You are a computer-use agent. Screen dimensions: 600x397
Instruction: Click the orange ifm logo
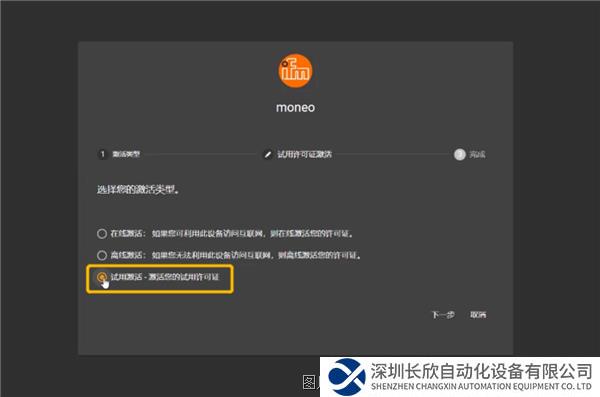295,71
